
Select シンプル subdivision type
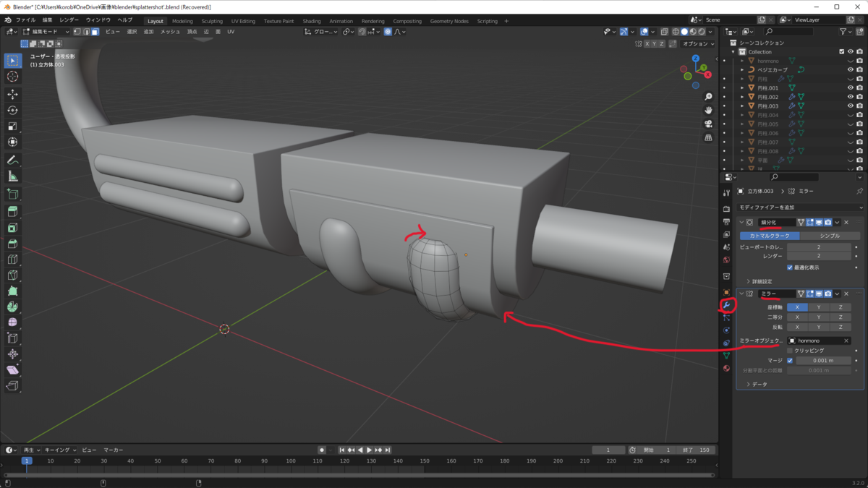[830, 236]
